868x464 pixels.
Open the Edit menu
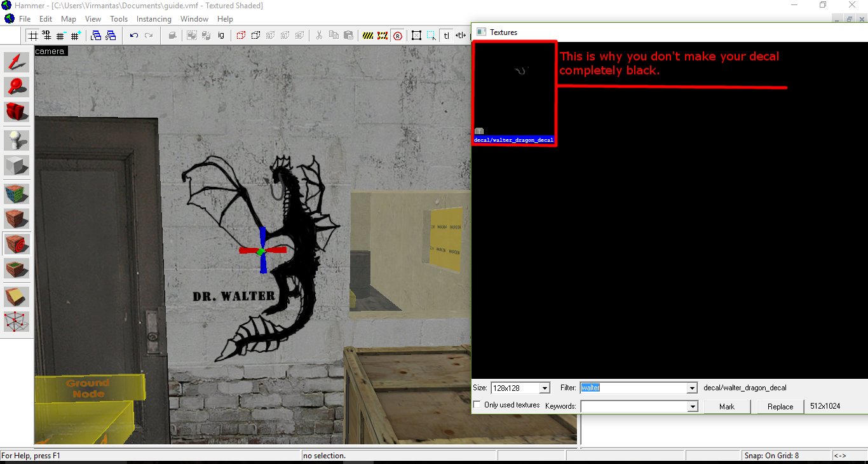pyautogui.click(x=46, y=19)
